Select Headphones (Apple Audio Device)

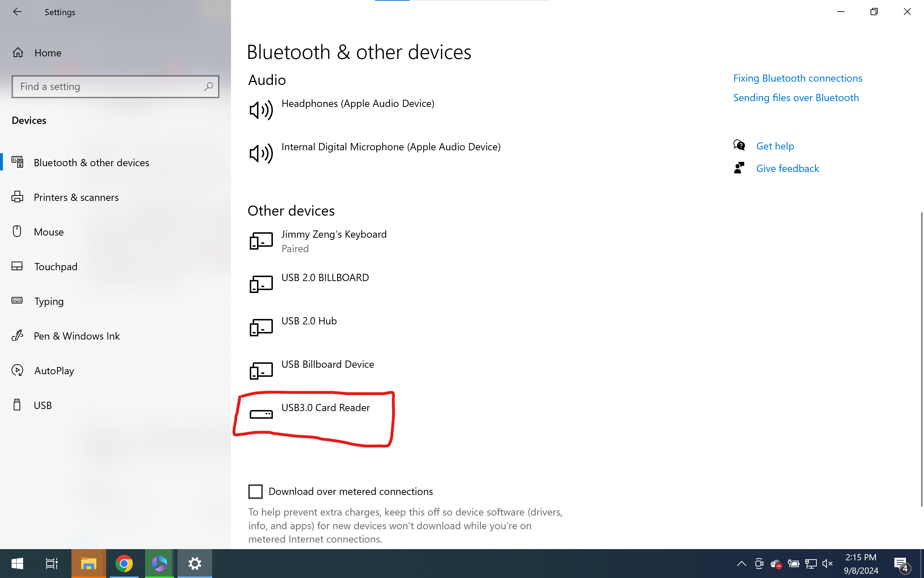point(405,110)
